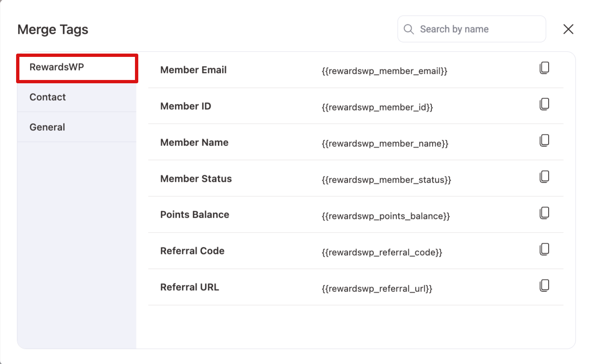Click the Referral Code row label
Screen dimensions: 589x364
click(x=192, y=251)
